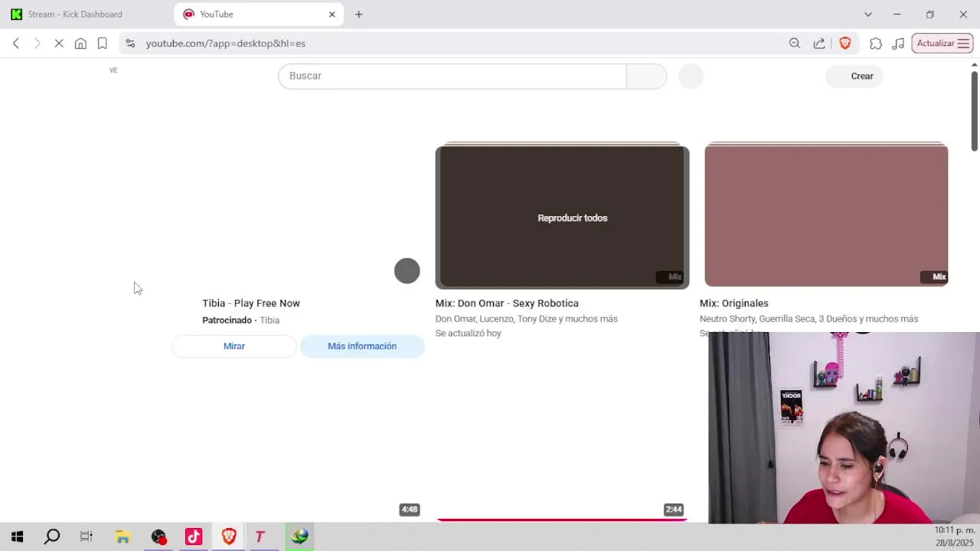Click the round voice search button

(x=691, y=76)
